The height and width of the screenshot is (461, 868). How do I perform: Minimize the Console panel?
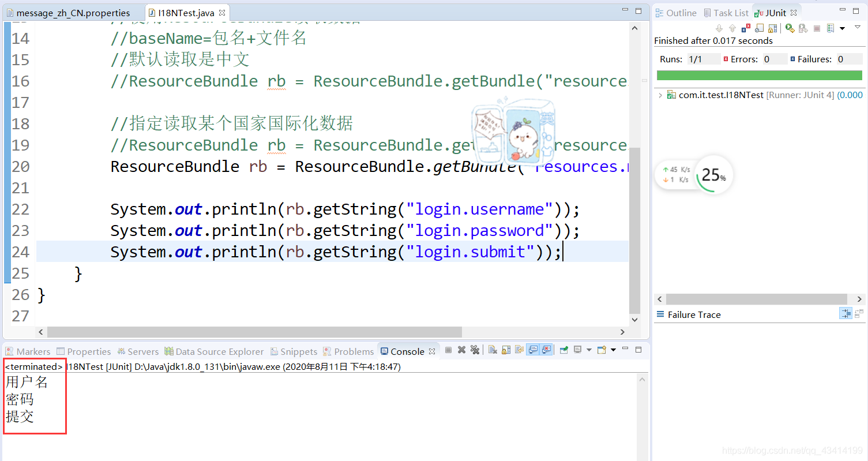pos(625,348)
